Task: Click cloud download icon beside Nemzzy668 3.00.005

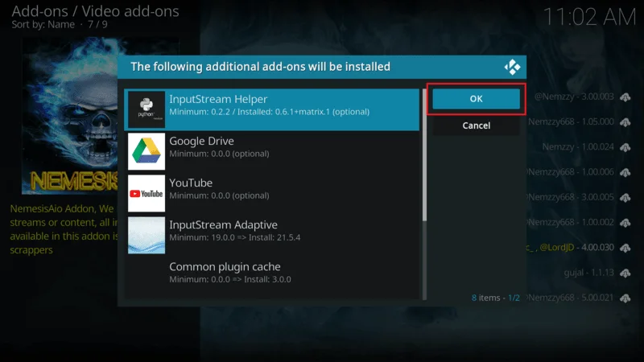Action: tap(625, 197)
